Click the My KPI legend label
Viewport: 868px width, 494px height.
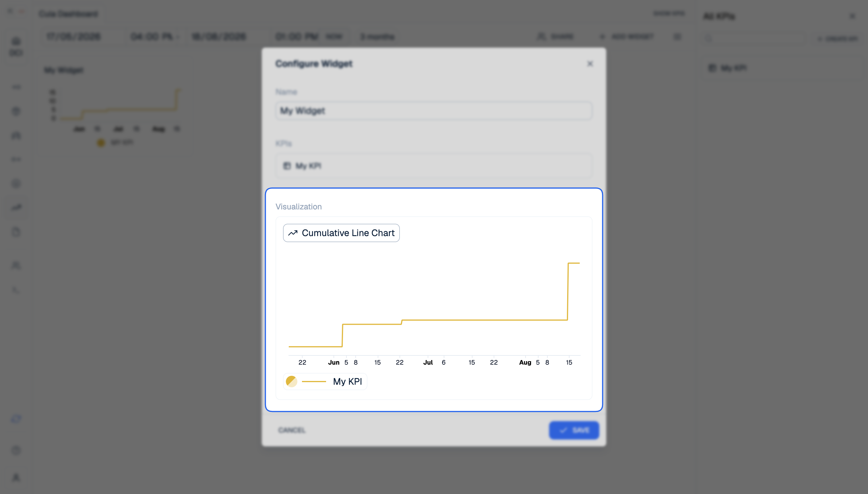click(x=347, y=381)
